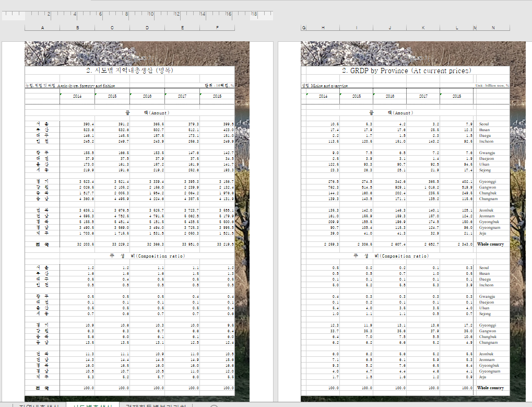Click 'Composition ratio' heading on right page

coord(404,256)
